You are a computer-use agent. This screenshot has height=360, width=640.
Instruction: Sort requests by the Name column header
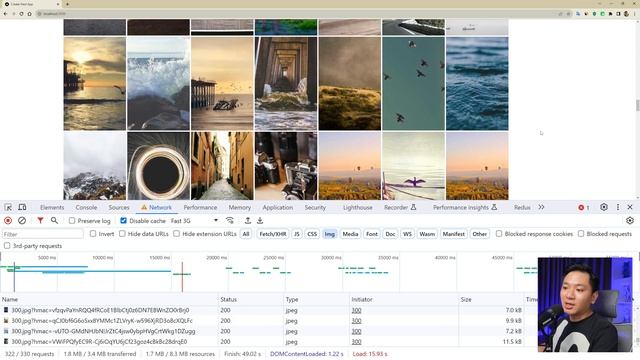coord(109,299)
